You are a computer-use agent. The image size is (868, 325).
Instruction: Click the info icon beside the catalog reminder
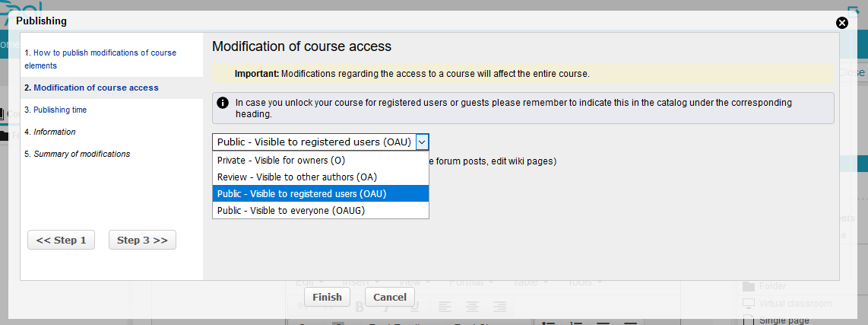(x=222, y=103)
